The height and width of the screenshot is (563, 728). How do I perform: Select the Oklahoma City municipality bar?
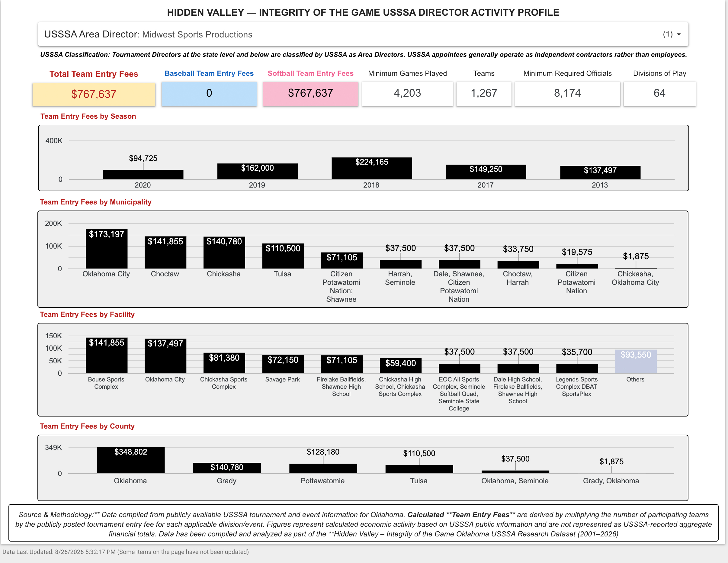(x=107, y=249)
